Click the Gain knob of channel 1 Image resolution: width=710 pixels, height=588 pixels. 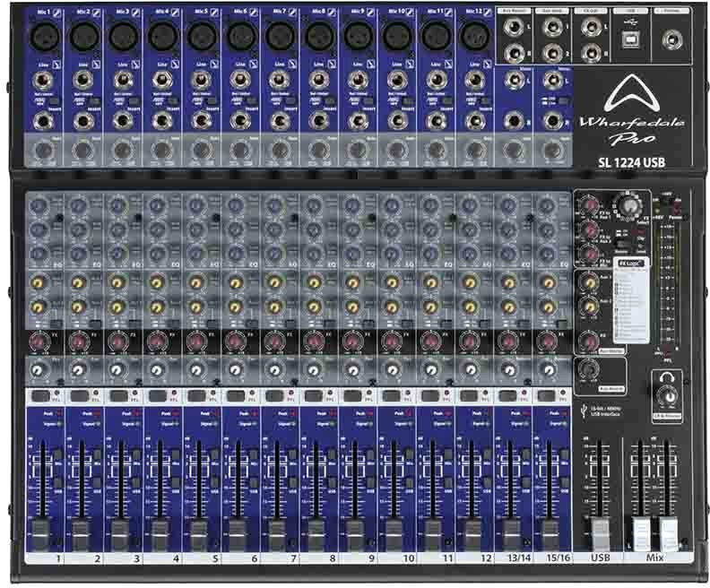tap(43, 151)
